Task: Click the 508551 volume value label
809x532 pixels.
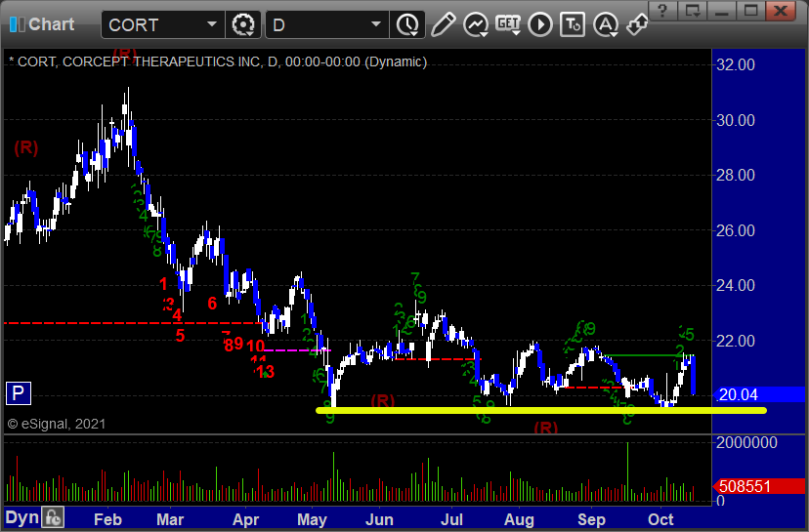Action: 759,486
